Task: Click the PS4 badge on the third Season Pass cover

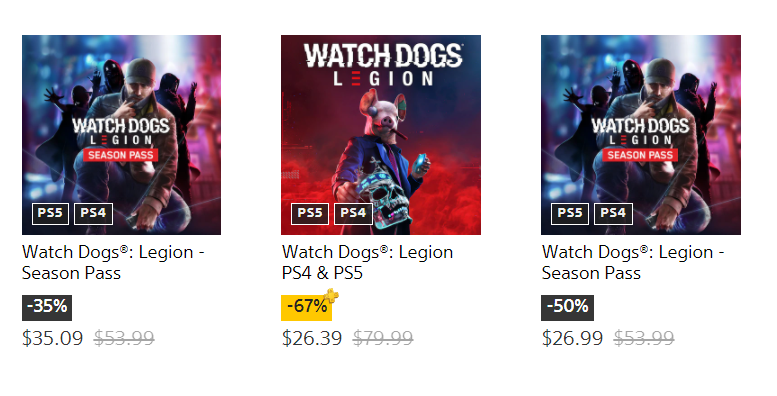Action: [x=613, y=214]
